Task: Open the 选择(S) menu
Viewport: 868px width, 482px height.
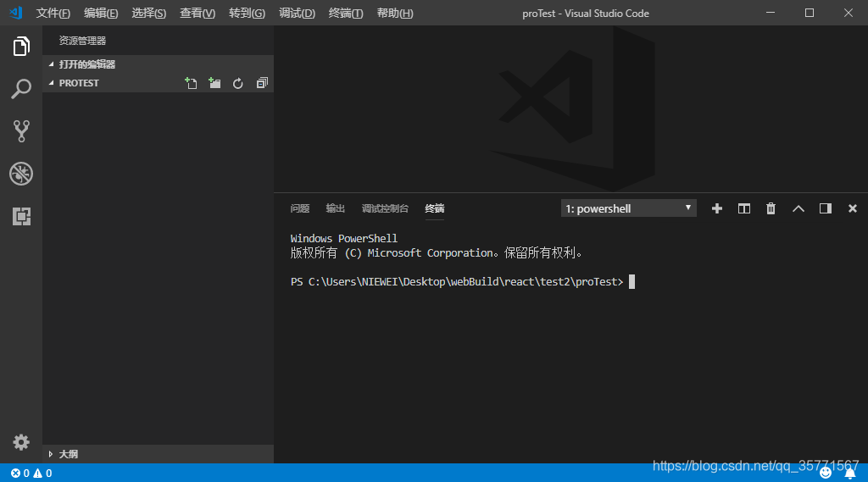Action: 149,14
